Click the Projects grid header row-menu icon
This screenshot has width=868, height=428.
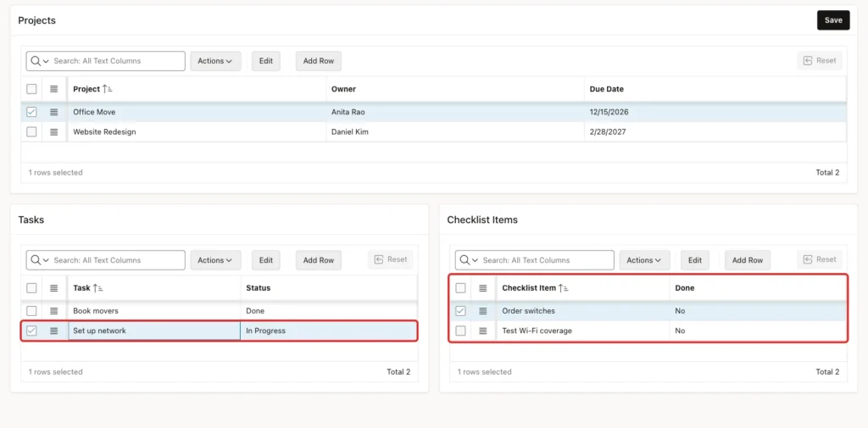point(53,89)
